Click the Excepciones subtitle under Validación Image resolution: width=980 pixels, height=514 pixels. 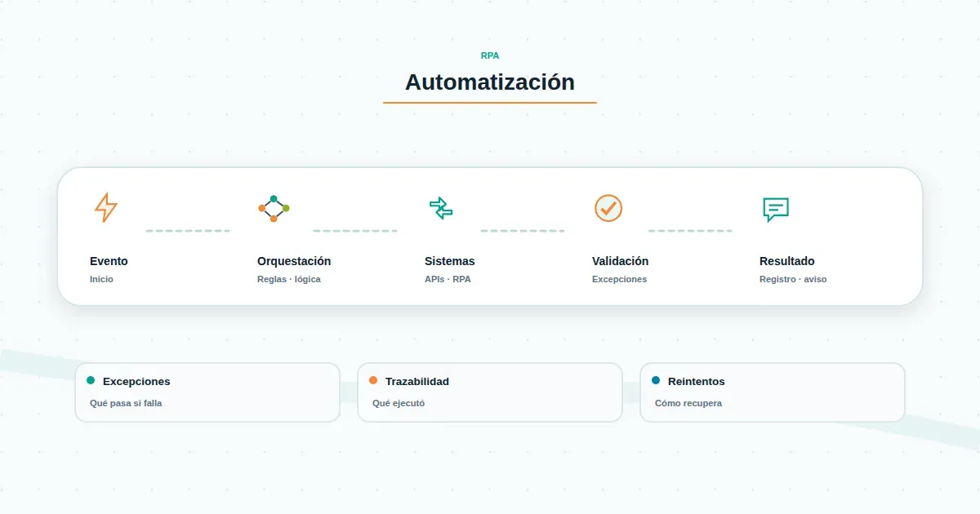point(619,279)
